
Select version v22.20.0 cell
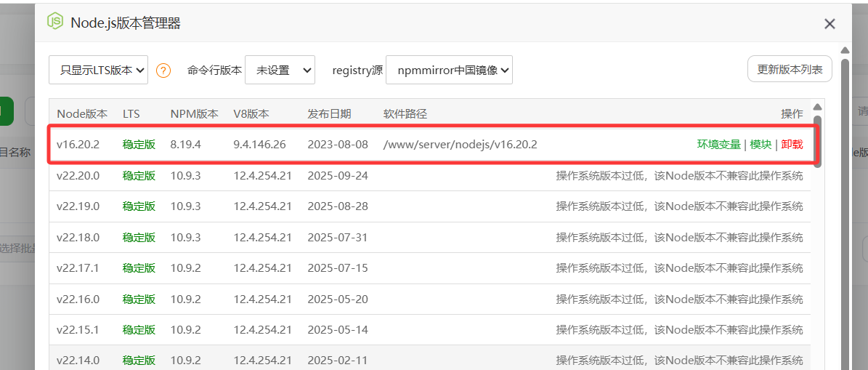point(78,176)
